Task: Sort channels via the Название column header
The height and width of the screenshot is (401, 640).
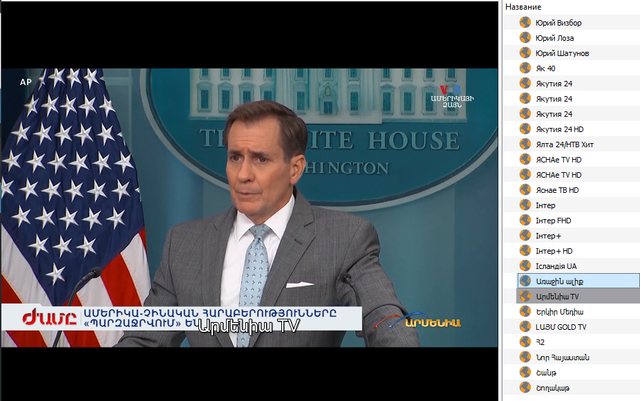Action: pyautogui.click(x=523, y=7)
